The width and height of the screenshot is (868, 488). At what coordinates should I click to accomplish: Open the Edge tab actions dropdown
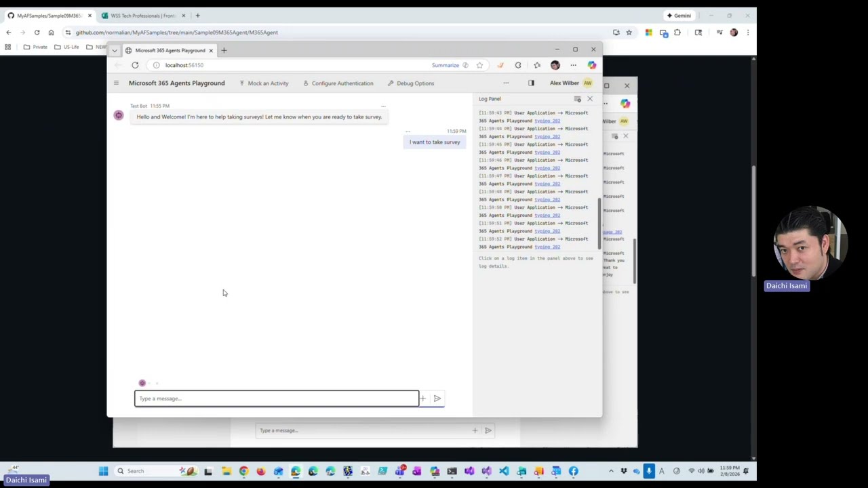(x=115, y=50)
